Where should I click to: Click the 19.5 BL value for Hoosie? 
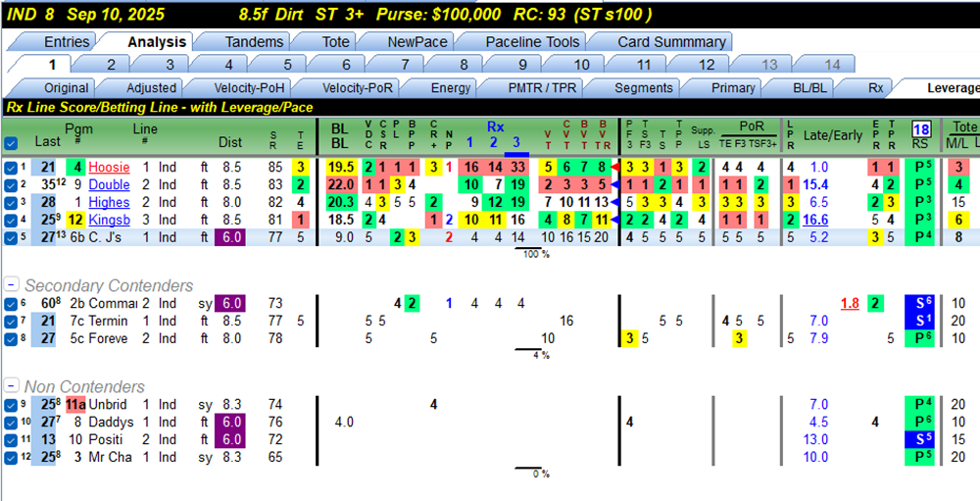coord(341,168)
